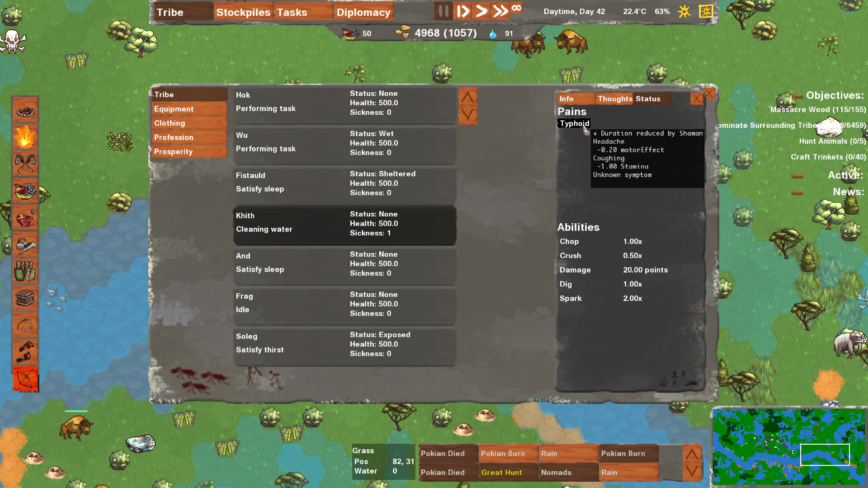Select the crossed axes tools icon
The width and height of the screenshot is (868, 488).
point(26,164)
